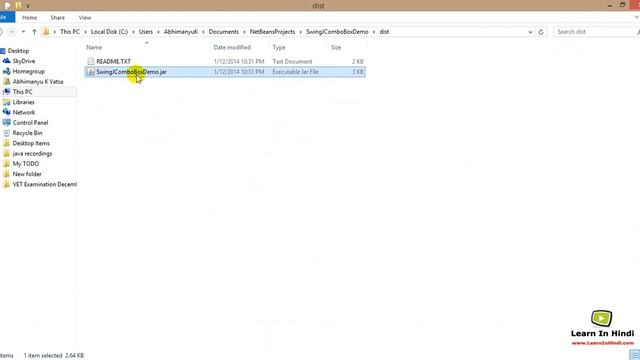Open VET Examination folder
This screenshot has width=640, height=360.
click(45, 184)
